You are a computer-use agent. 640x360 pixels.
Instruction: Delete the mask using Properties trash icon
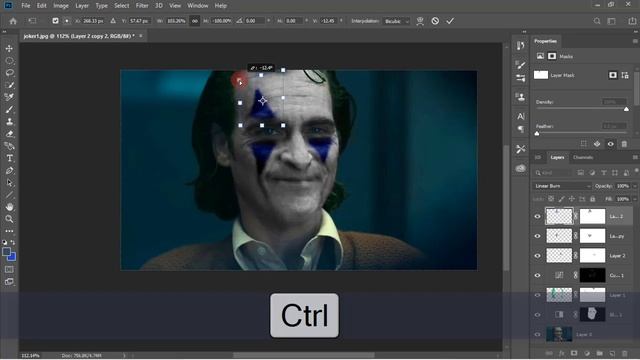[x=624, y=144]
